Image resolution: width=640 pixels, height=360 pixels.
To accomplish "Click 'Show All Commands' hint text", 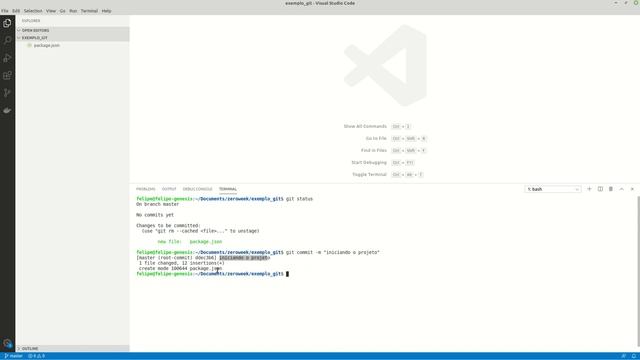I will [365, 127].
